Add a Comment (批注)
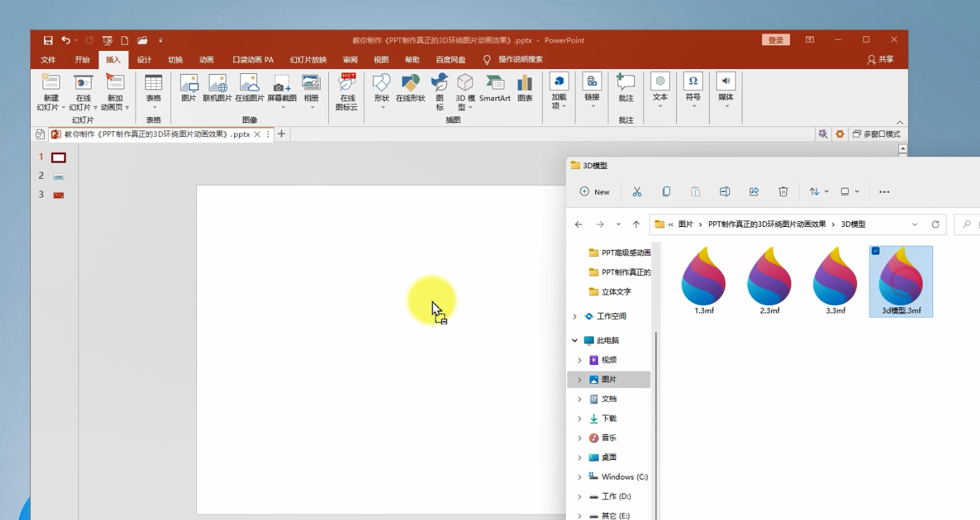 pyautogui.click(x=626, y=89)
